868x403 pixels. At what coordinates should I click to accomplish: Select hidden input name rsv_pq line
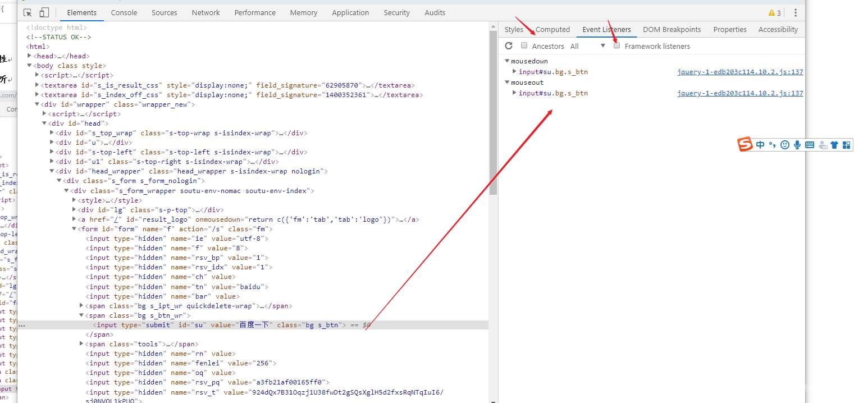(x=208, y=382)
